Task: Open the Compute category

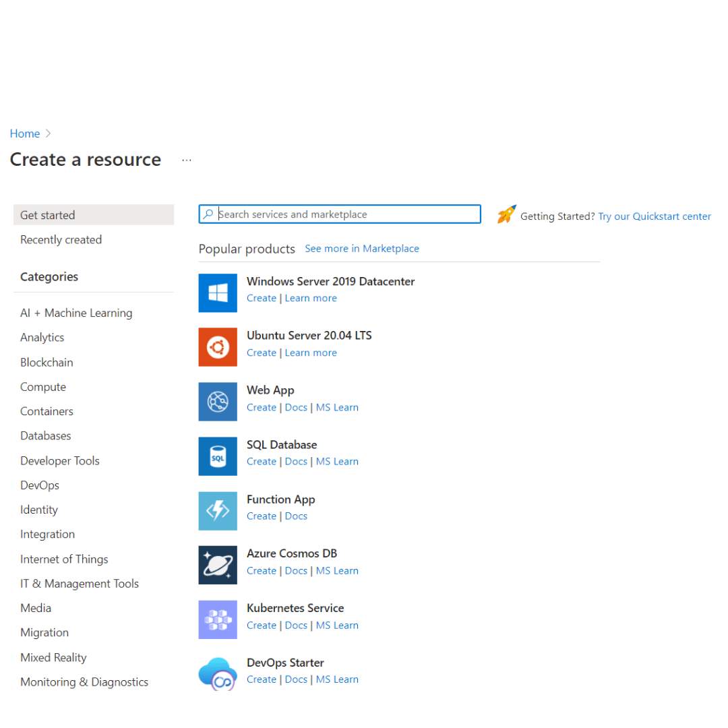Action: point(43,387)
